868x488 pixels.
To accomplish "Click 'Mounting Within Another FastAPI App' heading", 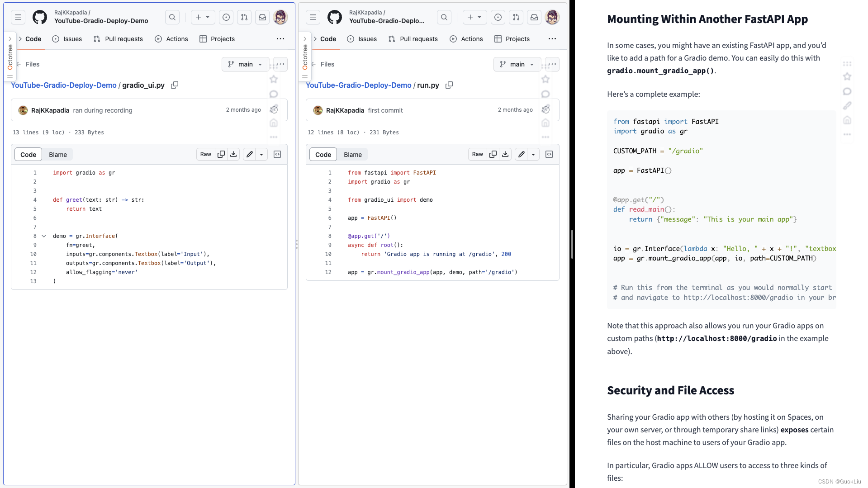I will click(707, 19).
